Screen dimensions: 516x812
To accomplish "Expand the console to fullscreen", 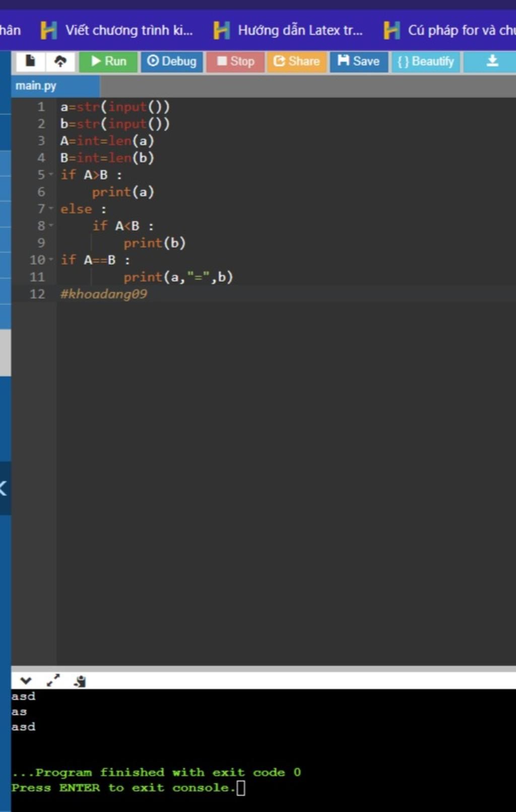I will [x=53, y=681].
